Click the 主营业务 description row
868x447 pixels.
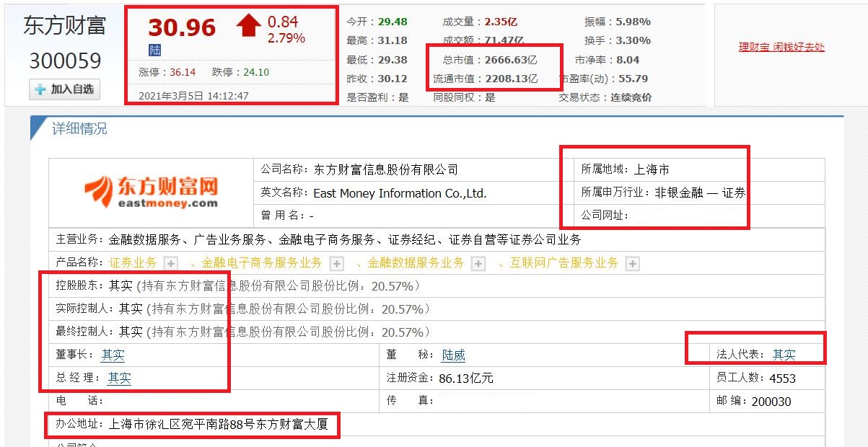point(437,239)
